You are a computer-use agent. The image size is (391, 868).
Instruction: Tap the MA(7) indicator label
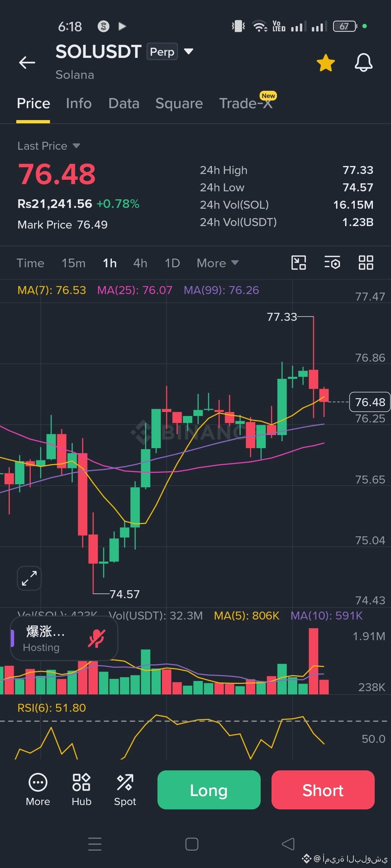pos(52,290)
